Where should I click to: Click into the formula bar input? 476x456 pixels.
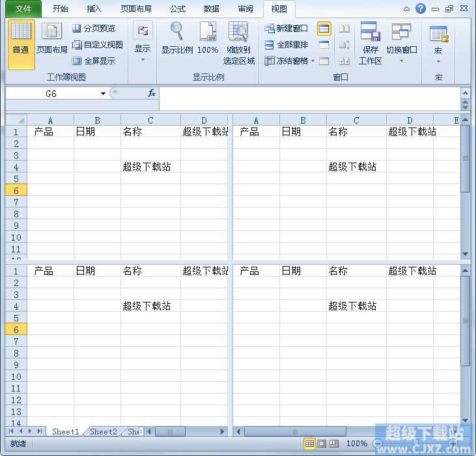310,99
